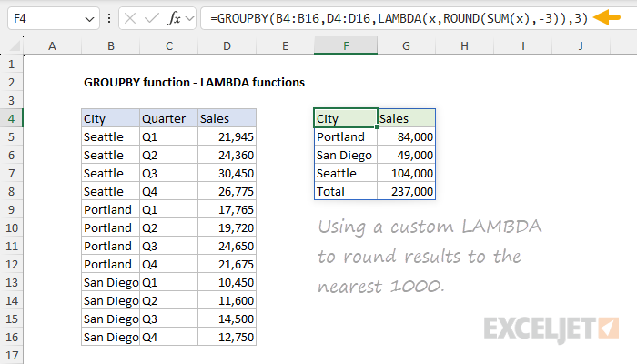Expand the formula bar options chevron
The width and height of the screenshot is (637, 364).
pos(189,18)
